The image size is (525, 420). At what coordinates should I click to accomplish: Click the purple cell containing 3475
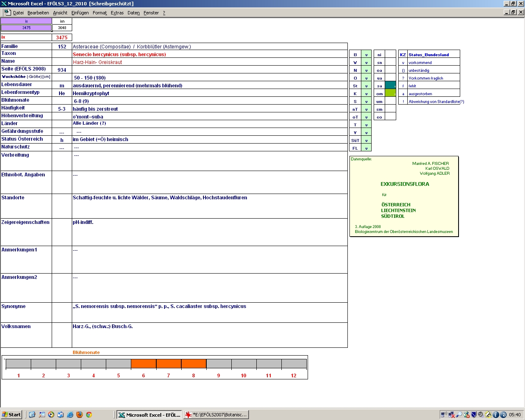(26, 28)
